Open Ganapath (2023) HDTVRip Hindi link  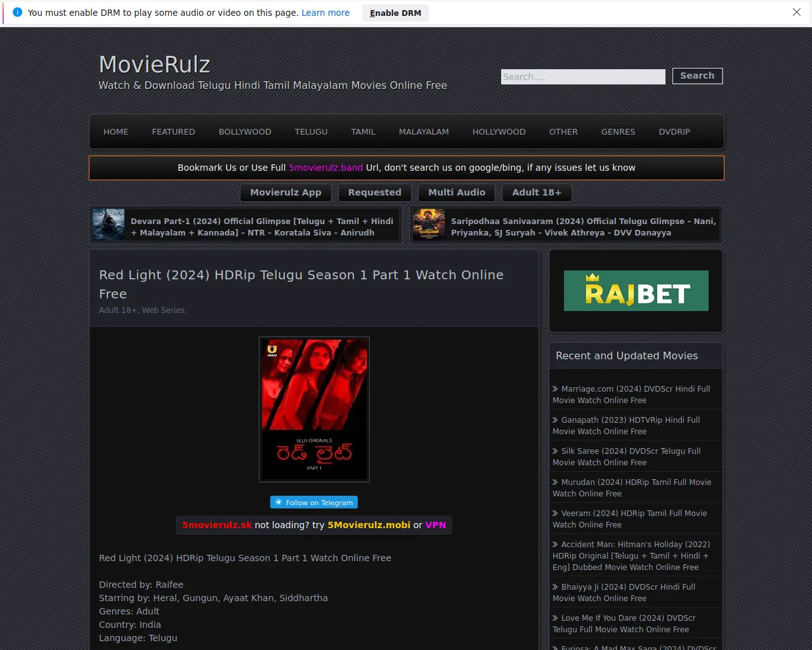pos(626,426)
